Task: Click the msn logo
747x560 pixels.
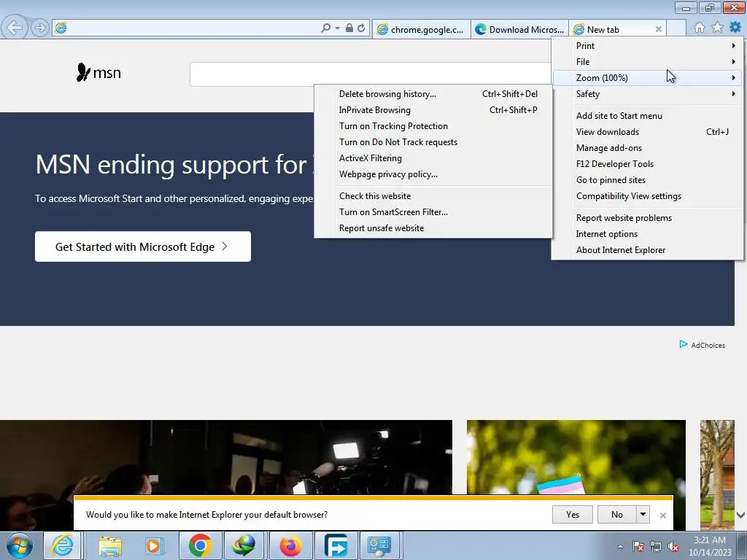Action: pyautogui.click(x=98, y=72)
